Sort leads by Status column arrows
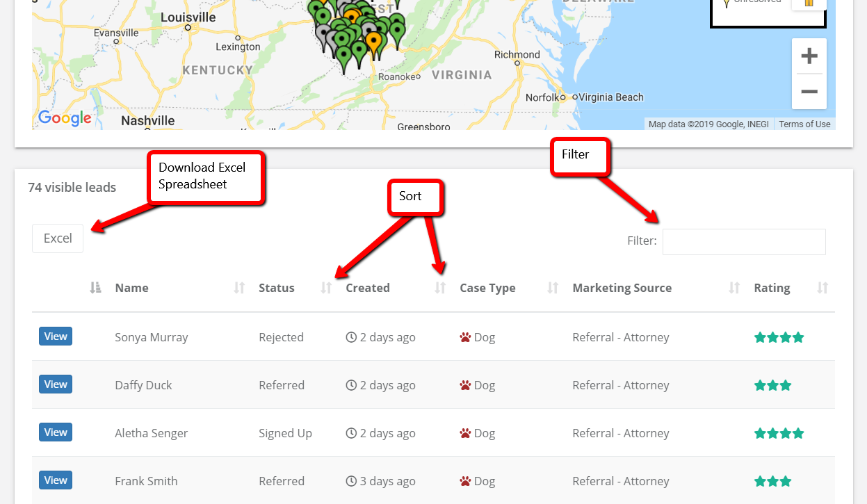Screen dimensions: 867x504 pyautogui.click(x=326, y=288)
